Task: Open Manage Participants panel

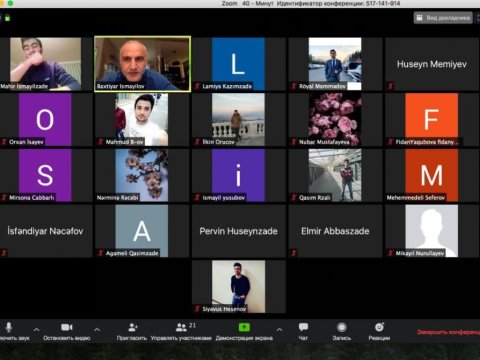Action: coord(181,331)
